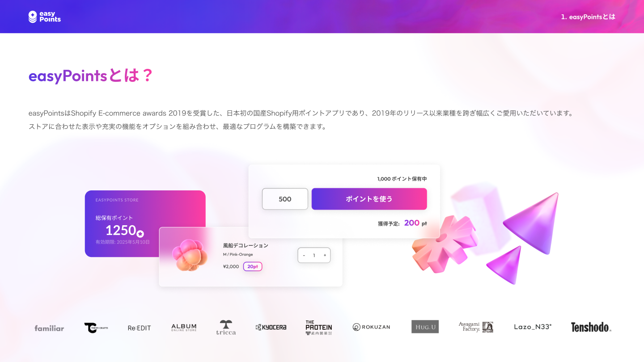
Task: Click the ROKUZAN brand logo
Action: pos(371,327)
